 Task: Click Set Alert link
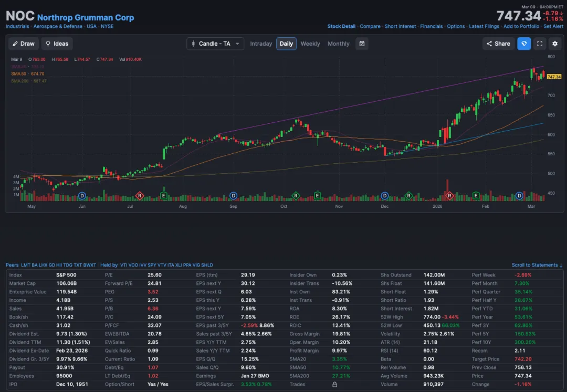553,26
